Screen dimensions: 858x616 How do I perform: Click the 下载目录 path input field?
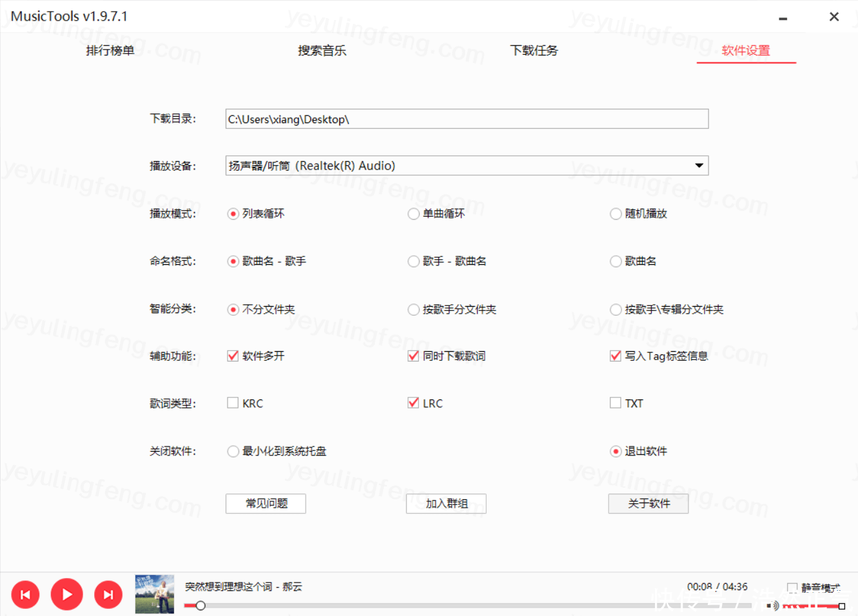pyautogui.click(x=467, y=119)
